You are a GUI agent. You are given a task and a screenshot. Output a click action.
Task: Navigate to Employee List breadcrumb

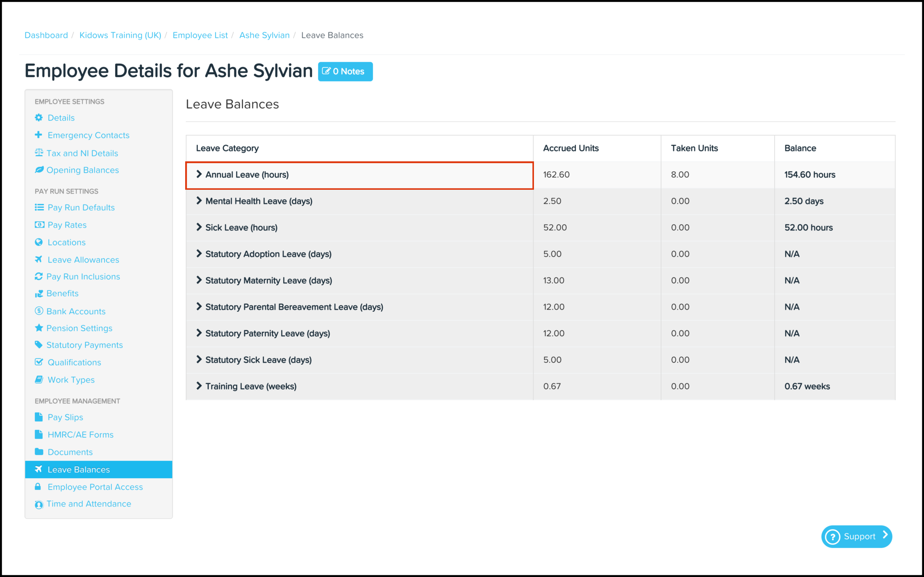click(x=200, y=35)
